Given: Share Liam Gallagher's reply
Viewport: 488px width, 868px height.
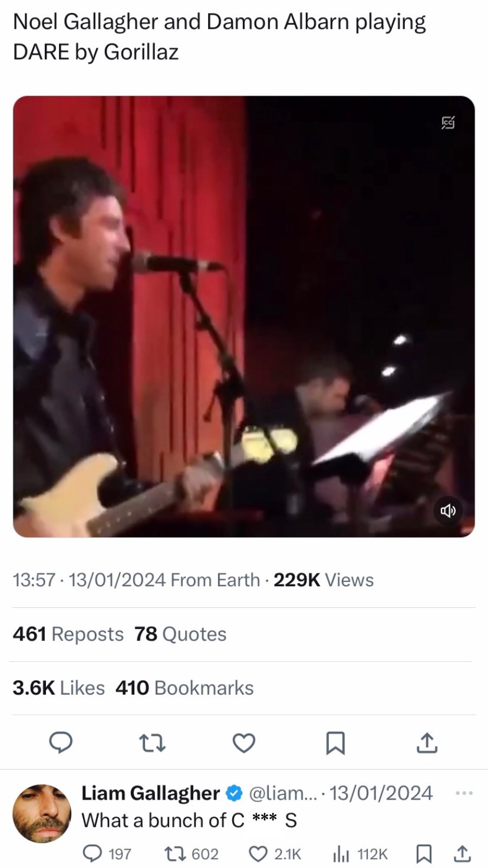Looking at the screenshot, I should click(x=462, y=853).
